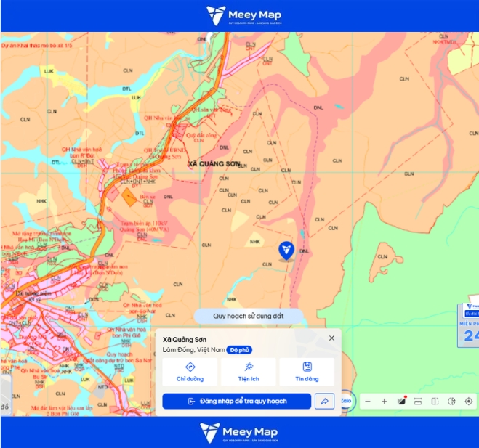479x448 pixels.
Task: Open the Zalo chat bubble
Action: (346, 401)
